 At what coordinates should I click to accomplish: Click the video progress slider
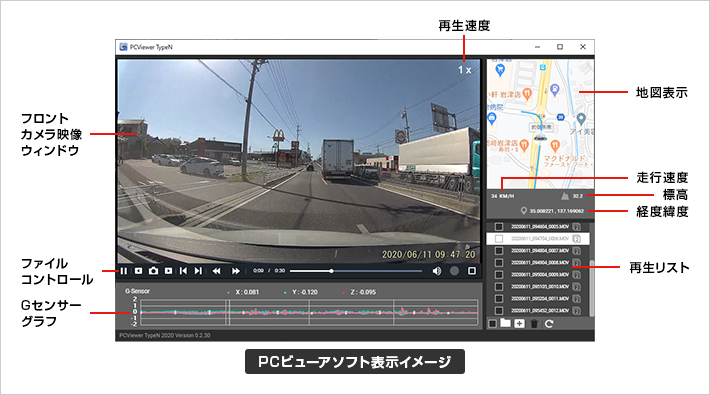356,271
